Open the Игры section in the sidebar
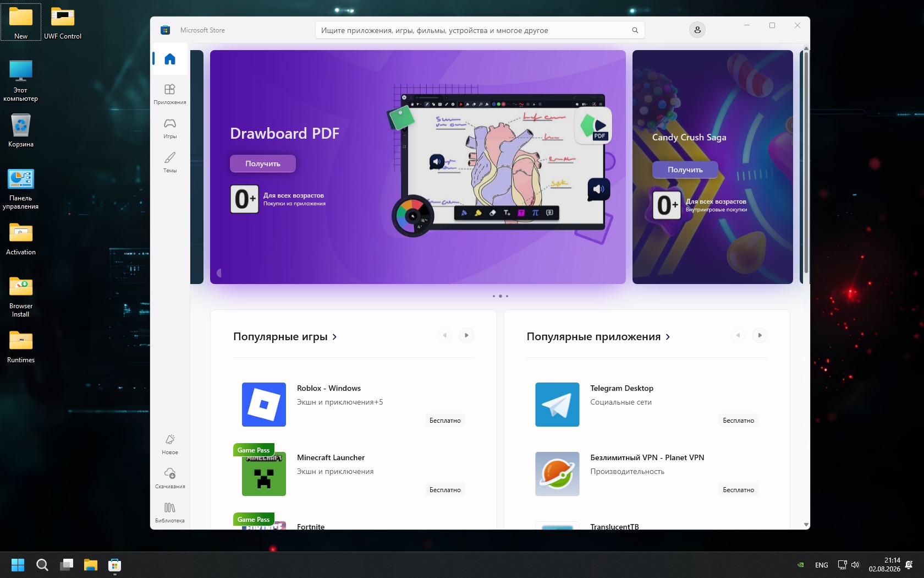 (x=170, y=128)
